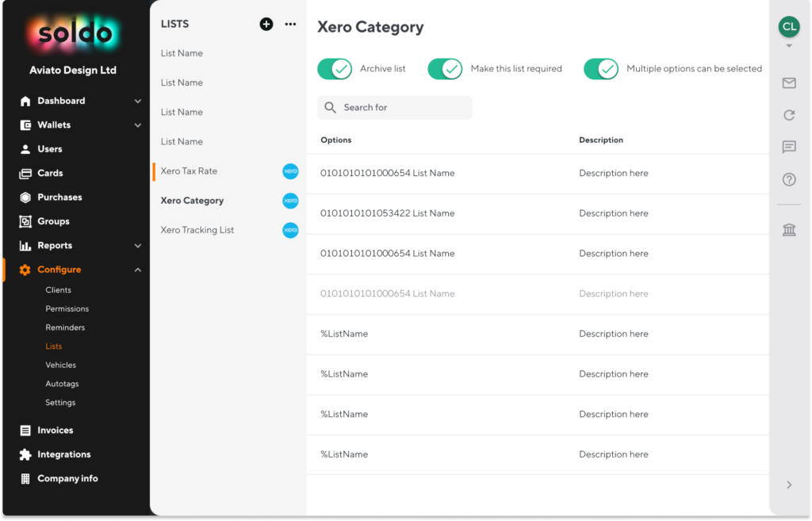Image resolution: width=812 pixels, height=521 pixels.
Task: Click the Wallets icon in sidebar
Action: 25,125
